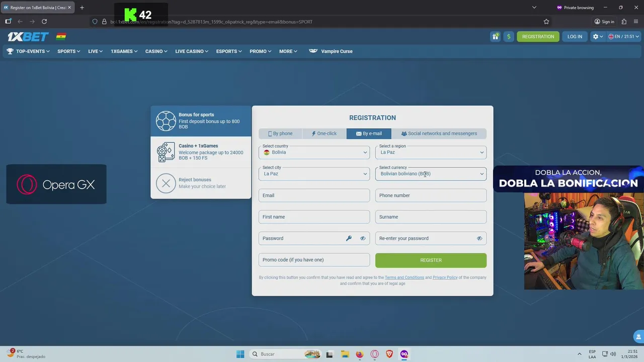Click the Promo code input field

pos(314,260)
